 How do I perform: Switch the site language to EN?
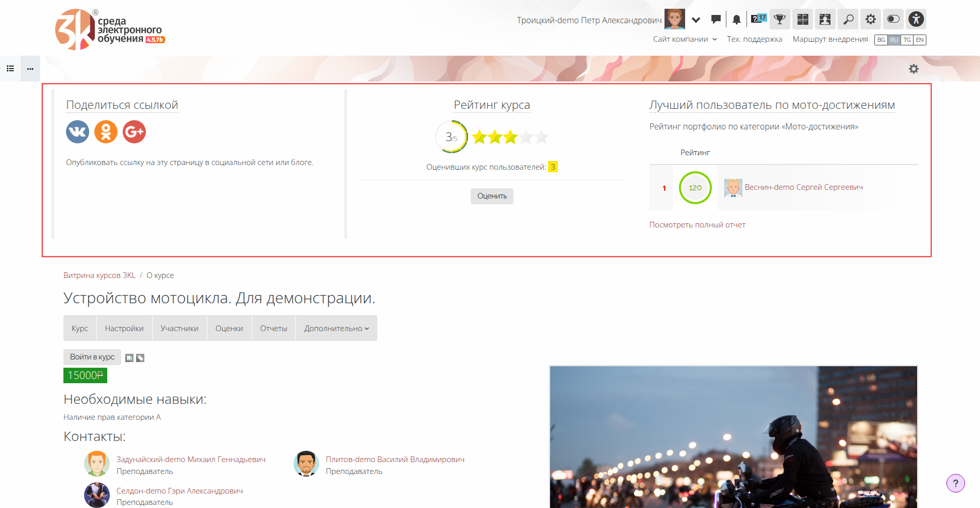920,40
